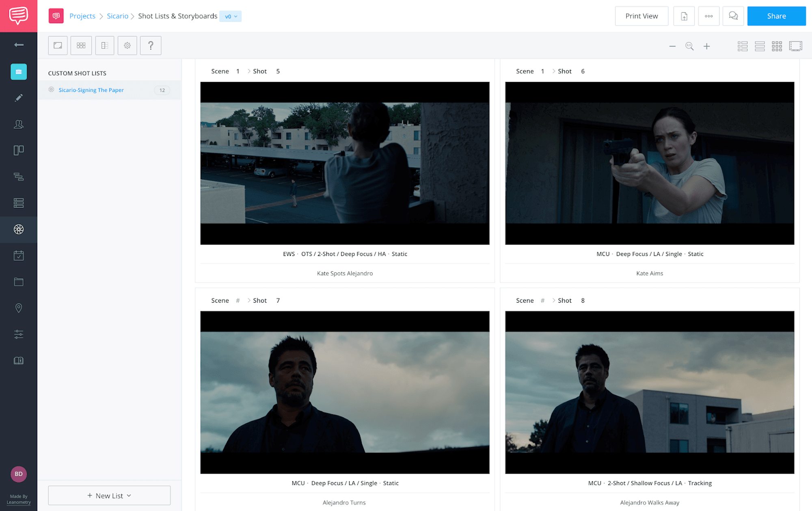
Task: Open Shot 5 storyboard image
Action: pos(345,163)
